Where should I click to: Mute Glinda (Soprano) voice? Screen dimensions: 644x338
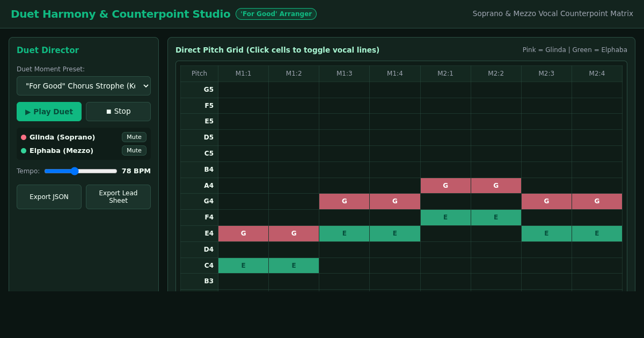134,137
